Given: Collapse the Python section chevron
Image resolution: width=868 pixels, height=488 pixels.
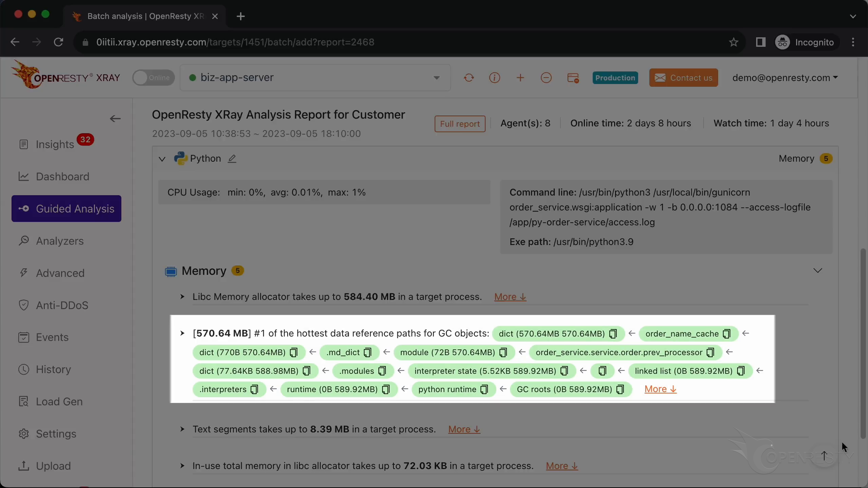Looking at the screenshot, I should pyautogui.click(x=162, y=159).
